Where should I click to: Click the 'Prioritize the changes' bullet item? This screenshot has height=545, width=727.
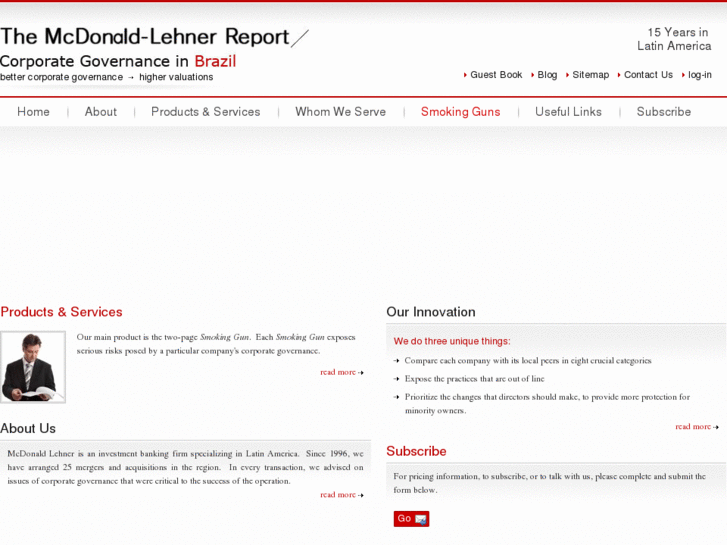(547, 404)
